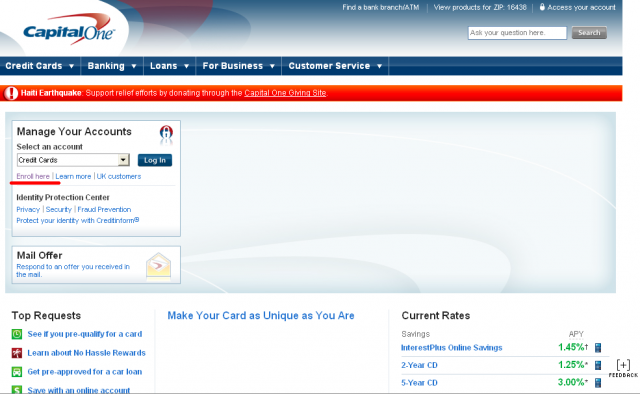
Task: Open the Fraud Prevention link
Action: click(x=104, y=209)
